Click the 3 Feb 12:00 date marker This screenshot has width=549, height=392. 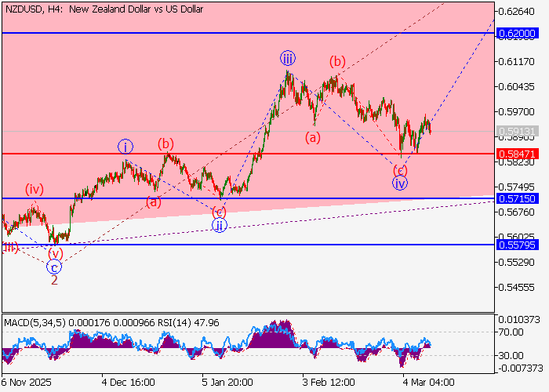[x=327, y=383]
